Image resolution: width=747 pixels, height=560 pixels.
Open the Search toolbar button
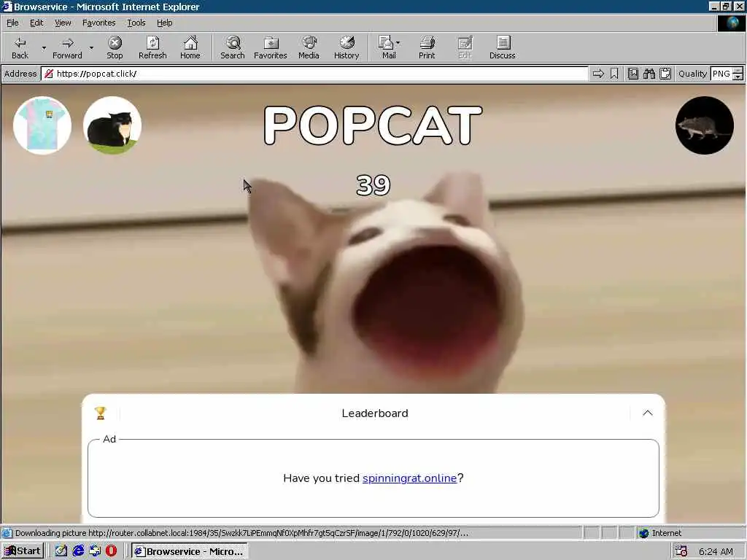(233, 47)
